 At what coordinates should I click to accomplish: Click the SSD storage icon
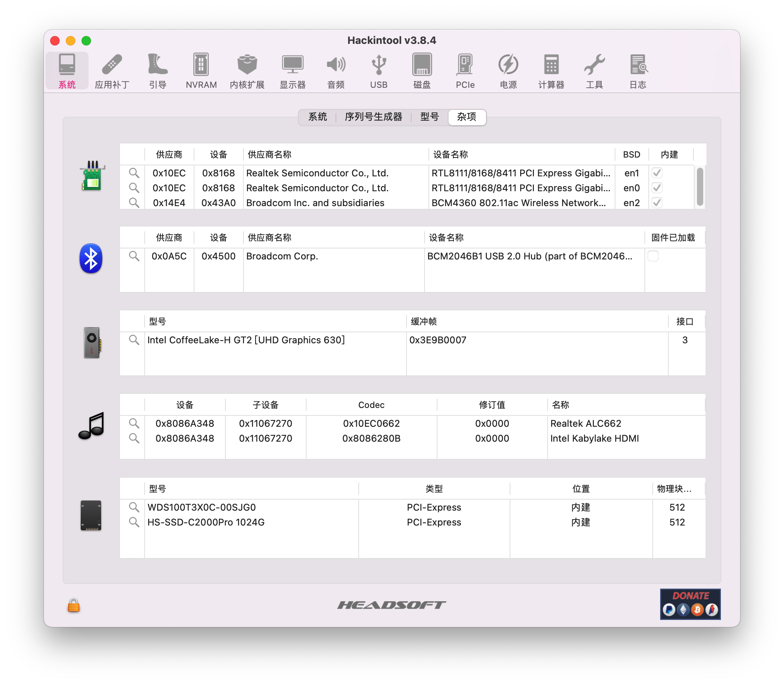point(91,515)
